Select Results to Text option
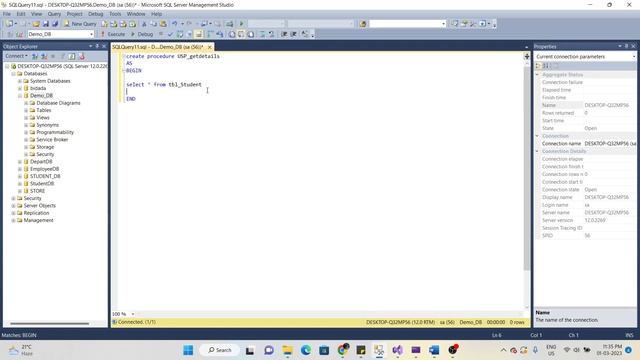This screenshot has width=640, height=360. [232, 34]
